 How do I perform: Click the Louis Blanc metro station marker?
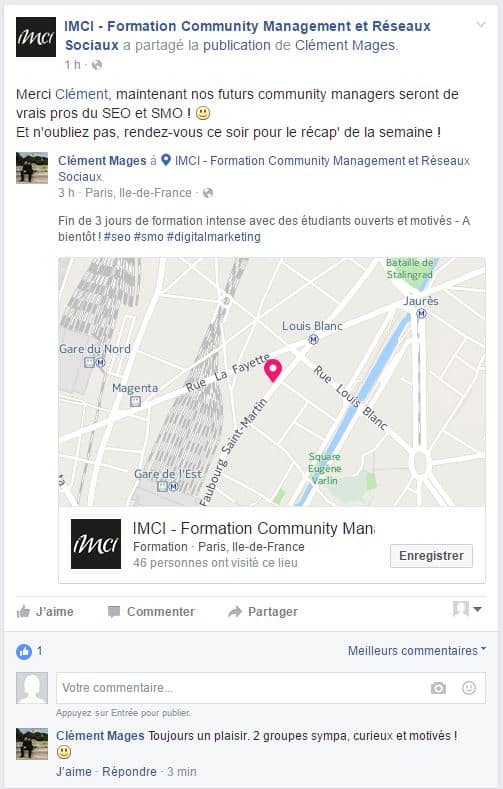point(313,340)
